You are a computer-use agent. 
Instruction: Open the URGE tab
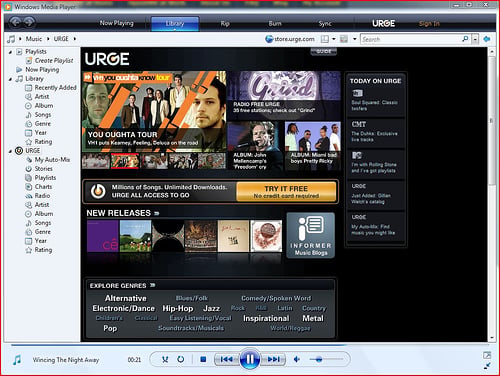click(x=383, y=23)
